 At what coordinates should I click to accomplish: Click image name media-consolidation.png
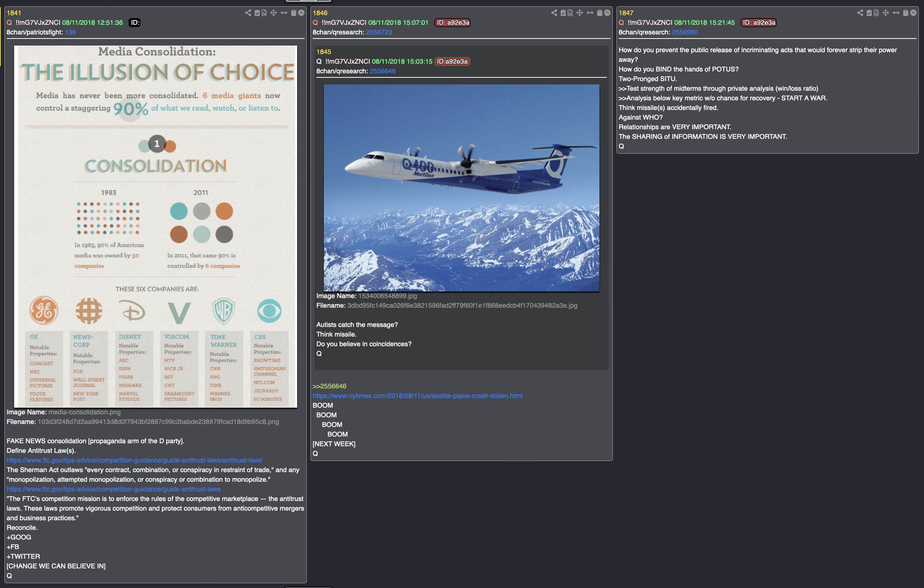coord(84,412)
